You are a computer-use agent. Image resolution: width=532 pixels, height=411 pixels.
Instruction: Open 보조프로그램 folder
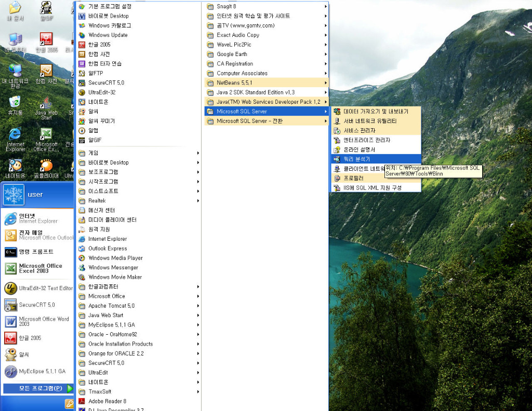tap(138, 172)
